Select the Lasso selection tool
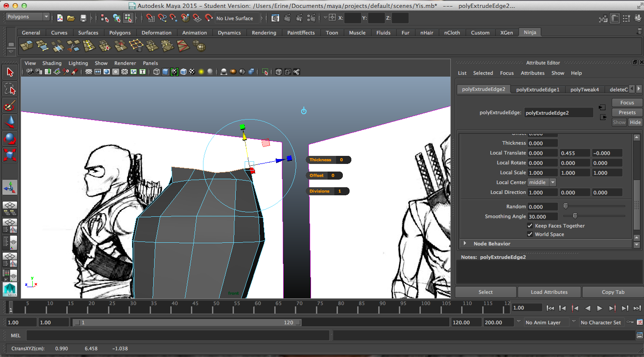The image size is (644, 357). click(x=10, y=89)
